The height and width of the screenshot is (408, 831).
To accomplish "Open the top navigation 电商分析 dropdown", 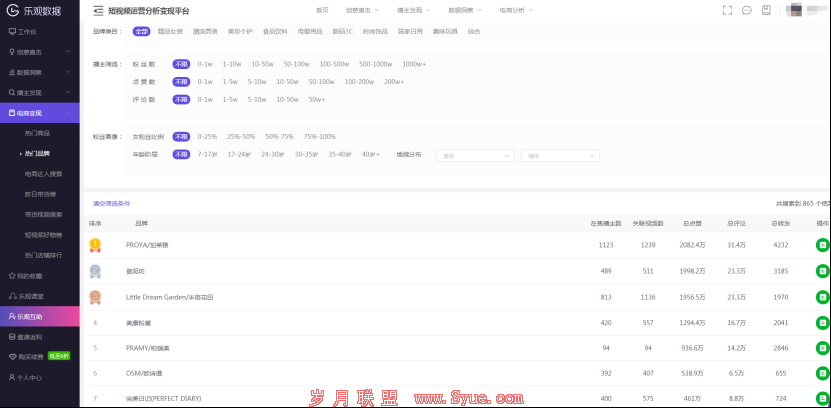I will 516,10.
